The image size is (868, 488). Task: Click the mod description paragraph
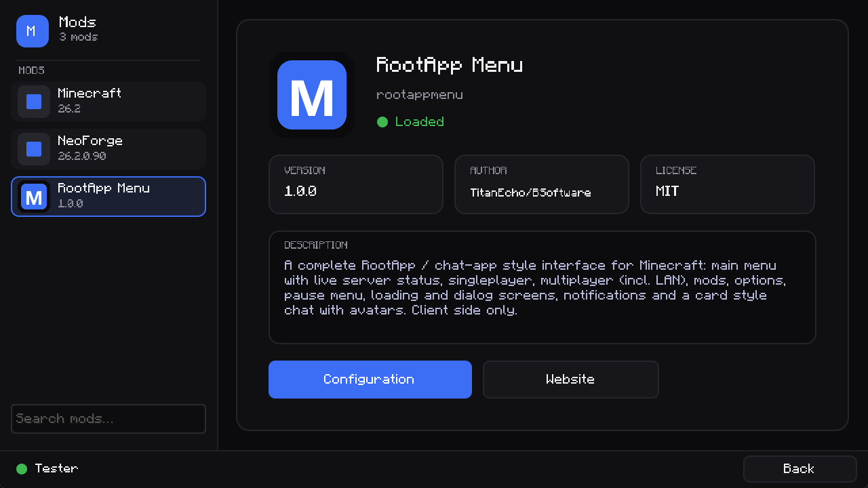tap(535, 288)
